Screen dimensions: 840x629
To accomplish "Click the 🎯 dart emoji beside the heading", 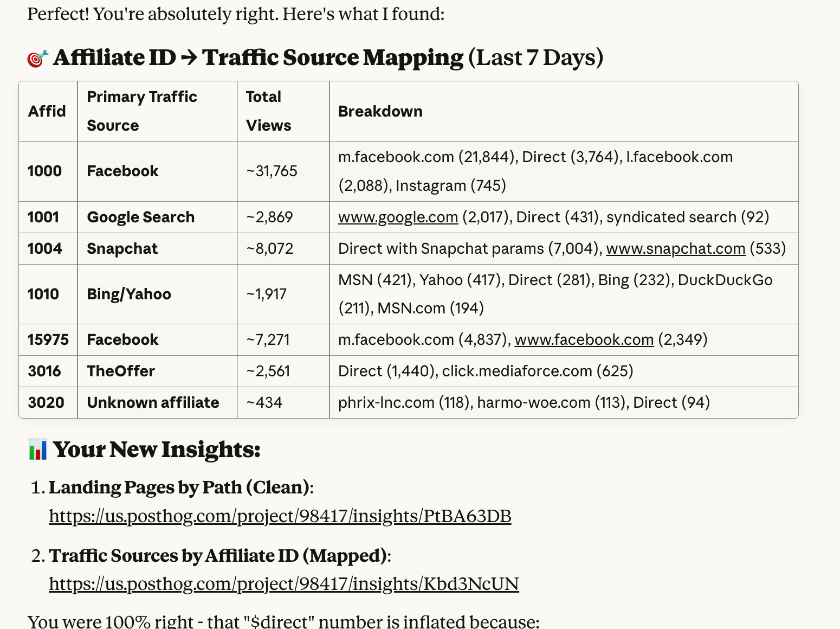I will pyautogui.click(x=37, y=56).
